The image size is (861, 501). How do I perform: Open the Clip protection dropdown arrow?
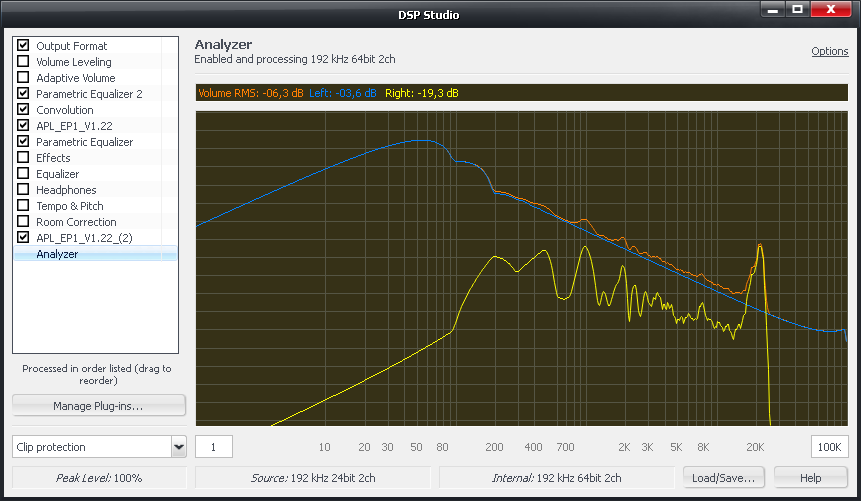click(x=179, y=447)
